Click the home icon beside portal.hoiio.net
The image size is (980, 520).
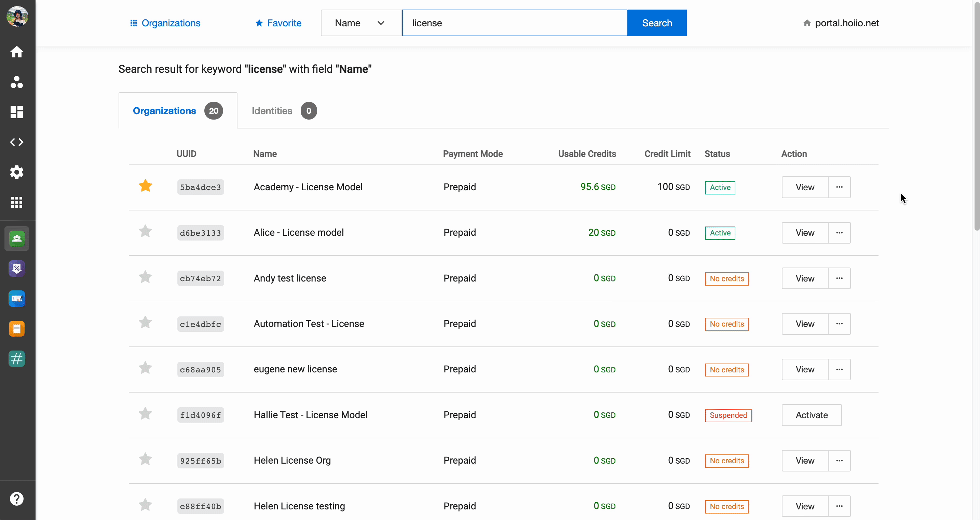[807, 23]
